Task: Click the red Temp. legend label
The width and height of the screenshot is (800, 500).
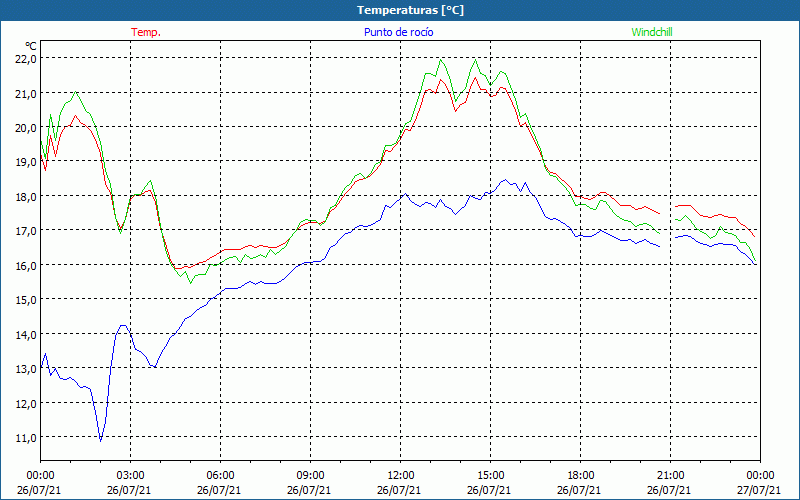Action: [146, 32]
